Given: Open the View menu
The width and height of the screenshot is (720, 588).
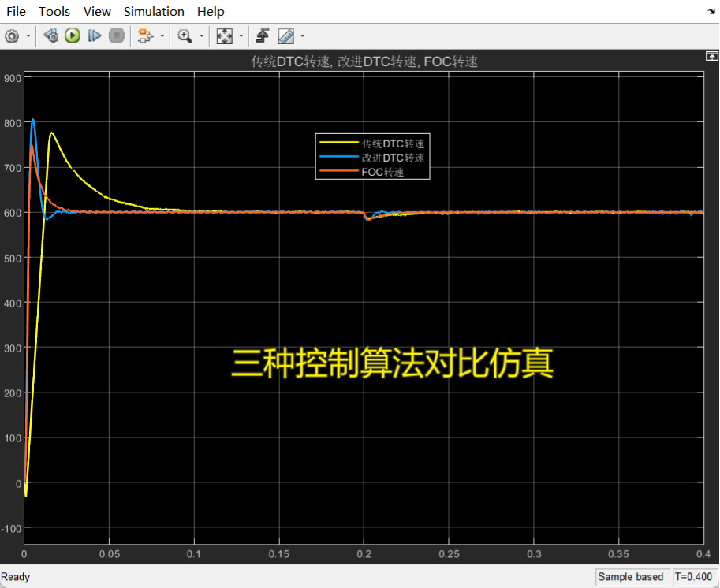Looking at the screenshot, I should click(97, 12).
